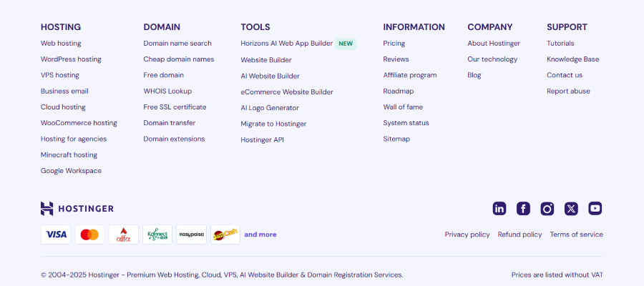The image size is (644, 286).
Task: Go to eCommerce Website Builder
Action: (x=287, y=92)
